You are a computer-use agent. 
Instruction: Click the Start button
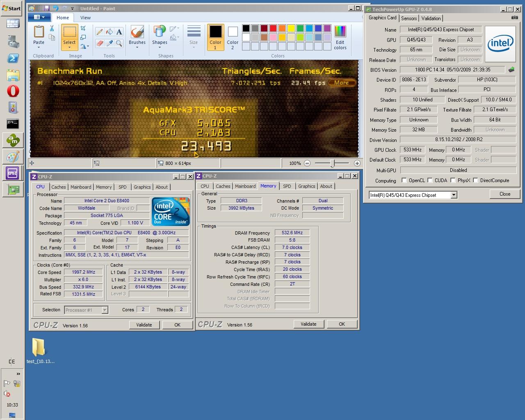pyautogui.click(x=11, y=8)
